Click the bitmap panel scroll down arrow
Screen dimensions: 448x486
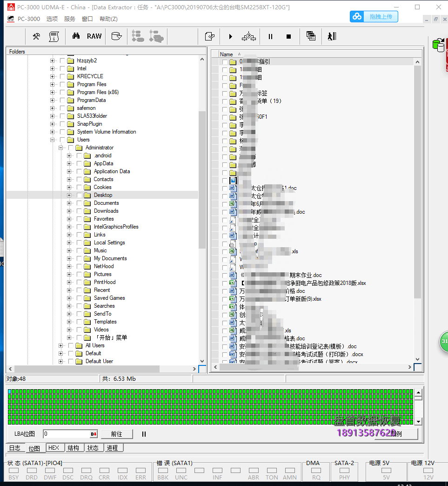pos(418,422)
